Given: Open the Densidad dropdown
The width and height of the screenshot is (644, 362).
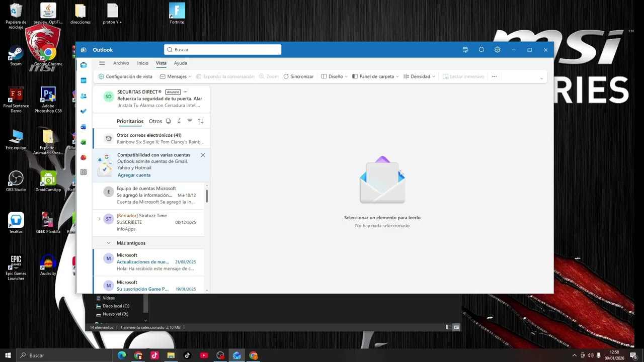Looking at the screenshot, I should coord(419,76).
